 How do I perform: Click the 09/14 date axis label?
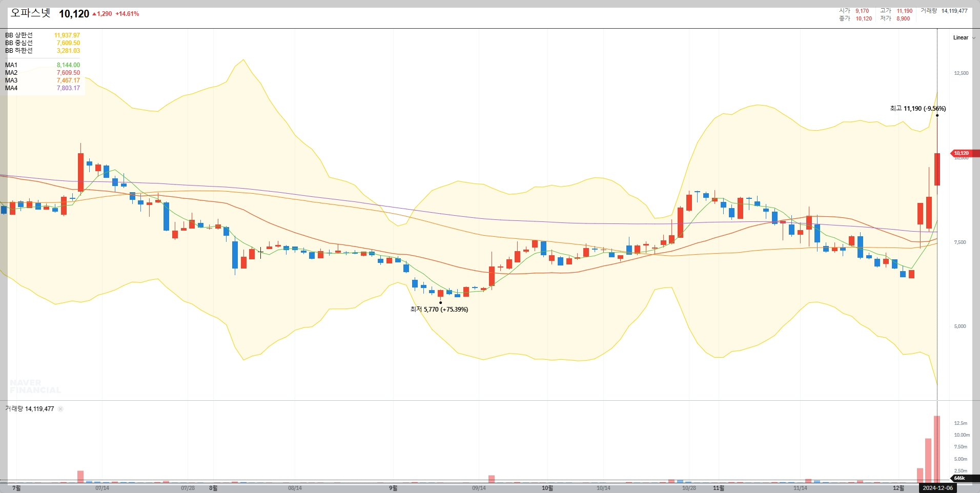tap(479, 488)
